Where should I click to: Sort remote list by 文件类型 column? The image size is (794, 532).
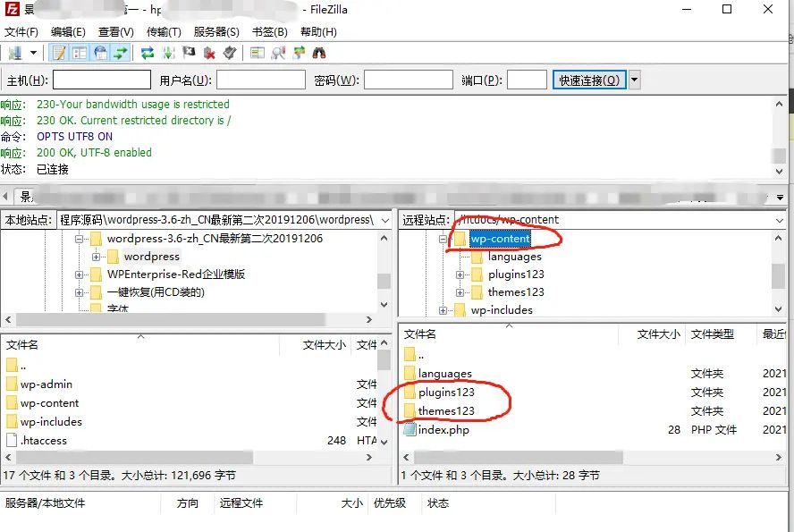pyautogui.click(x=712, y=334)
